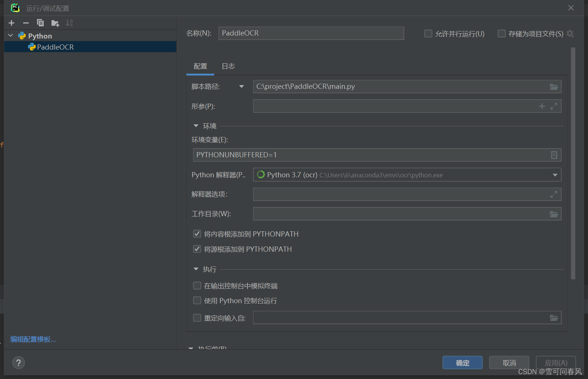Open gear settings next to 存储为项目文件
Screen dimensions: 588x379
point(570,34)
